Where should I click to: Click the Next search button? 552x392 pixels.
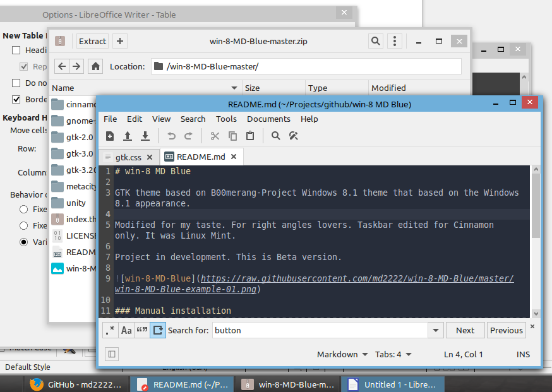(x=465, y=330)
